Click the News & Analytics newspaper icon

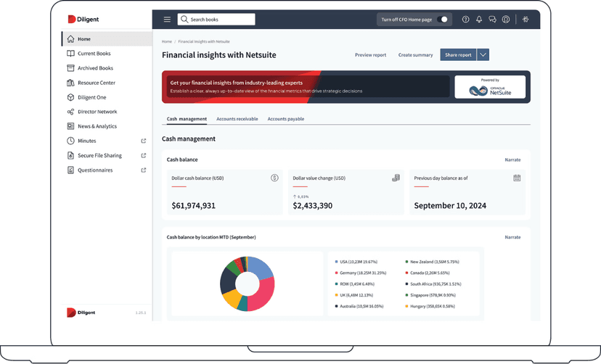coord(70,126)
